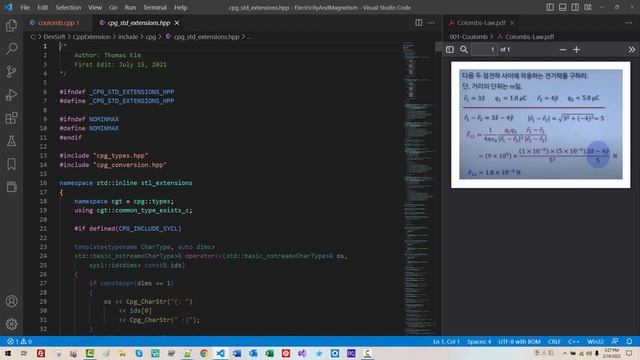
Task: Open Visual Studio from the taskbar
Action: [x=302, y=353]
